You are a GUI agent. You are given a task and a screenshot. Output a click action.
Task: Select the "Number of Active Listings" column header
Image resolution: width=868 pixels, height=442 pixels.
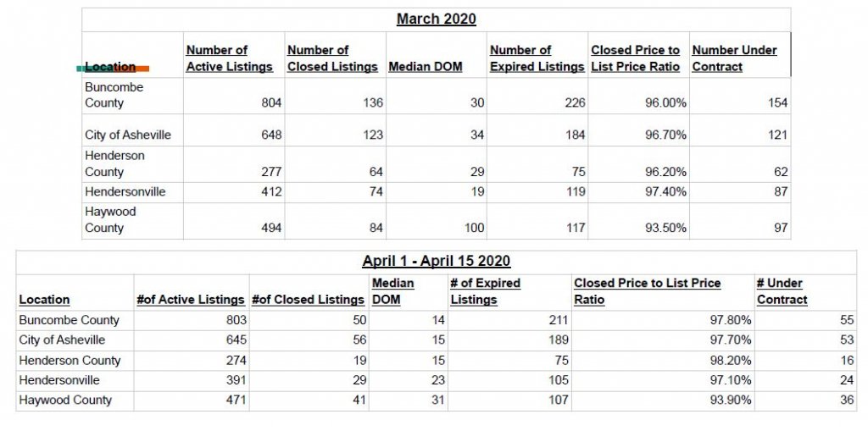coord(230,58)
